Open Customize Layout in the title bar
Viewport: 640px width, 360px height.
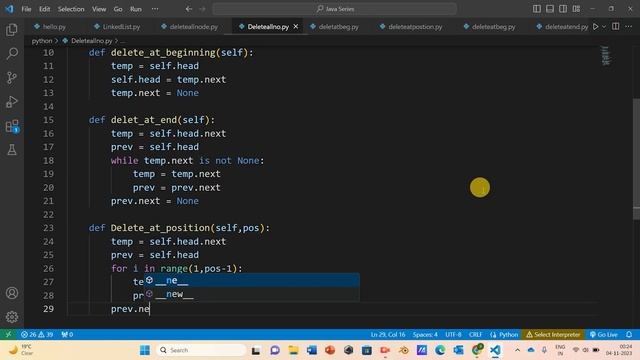click(x=576, y=9)
